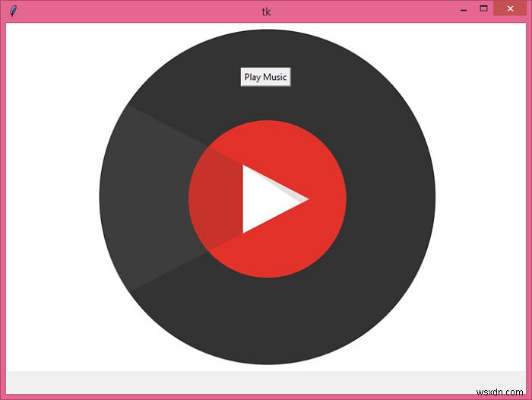The width and height of the screenshot is (532, 400).
Task: Maximize the tk window
Action: (x=483, y=8)
